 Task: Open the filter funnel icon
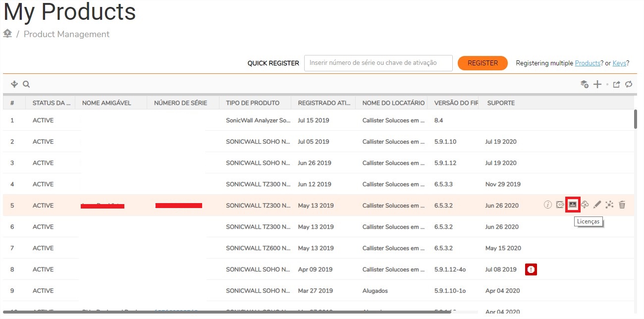(x=14, y=84)
